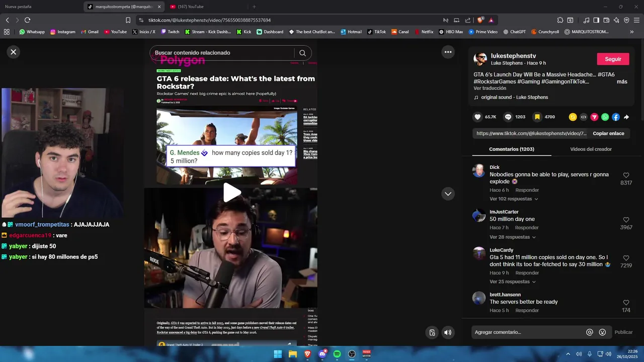
Task: Send to friends via red plane icon
Action: coord(594,117)
